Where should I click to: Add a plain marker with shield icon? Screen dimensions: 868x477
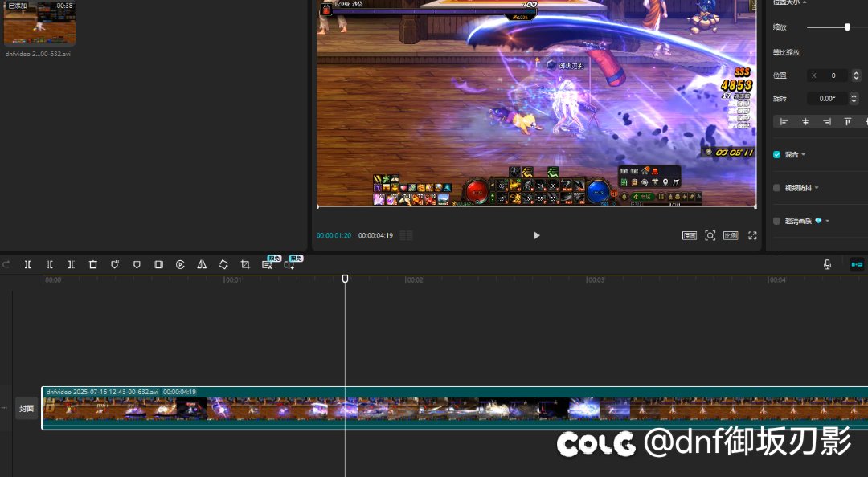[x=137, y=264]
